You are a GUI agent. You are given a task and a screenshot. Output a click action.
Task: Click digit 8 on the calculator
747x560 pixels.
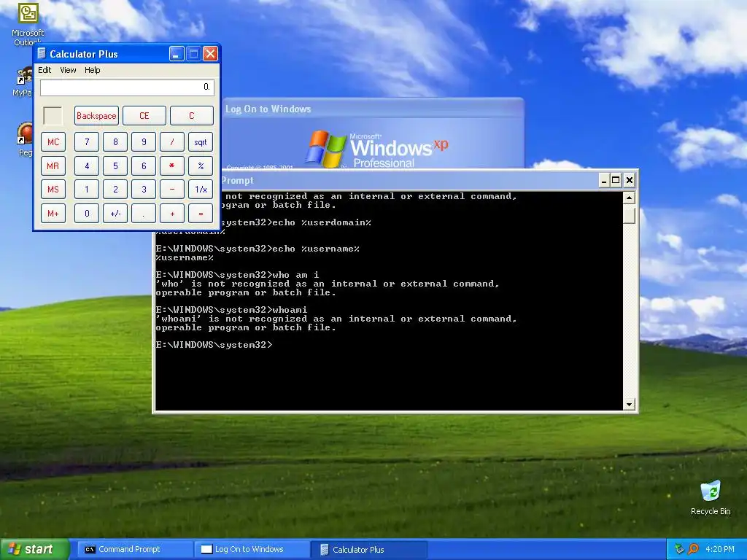(x=115, y=142)
